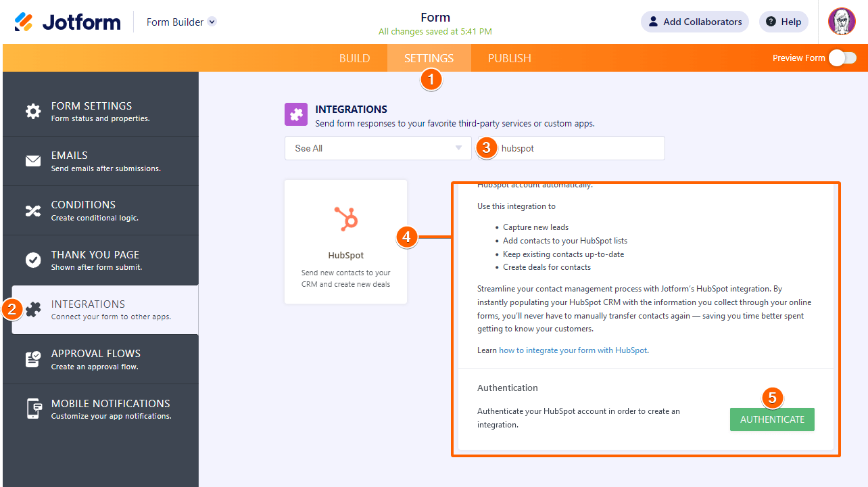Open the Help button
Screen dimensions: 868x487
tap(783, 22)
